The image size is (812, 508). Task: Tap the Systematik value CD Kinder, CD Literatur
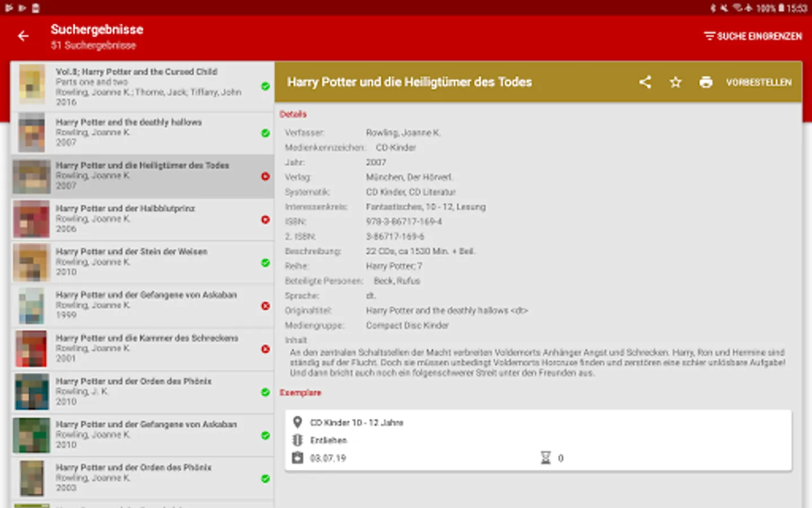411,192
